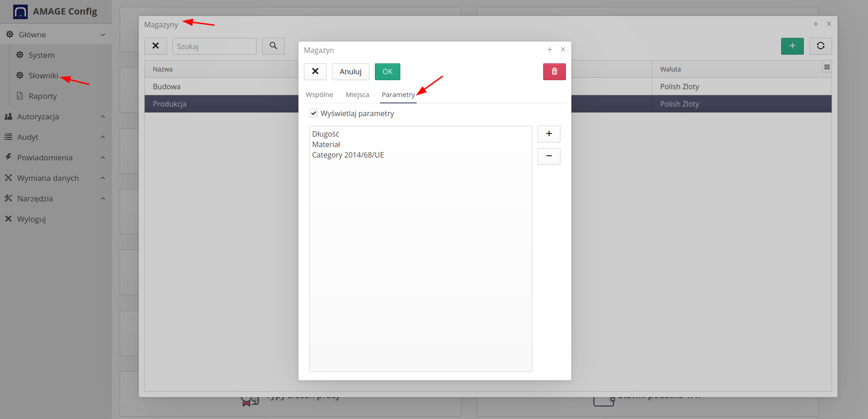Click the plus button to add parameter

pos(549,134)
